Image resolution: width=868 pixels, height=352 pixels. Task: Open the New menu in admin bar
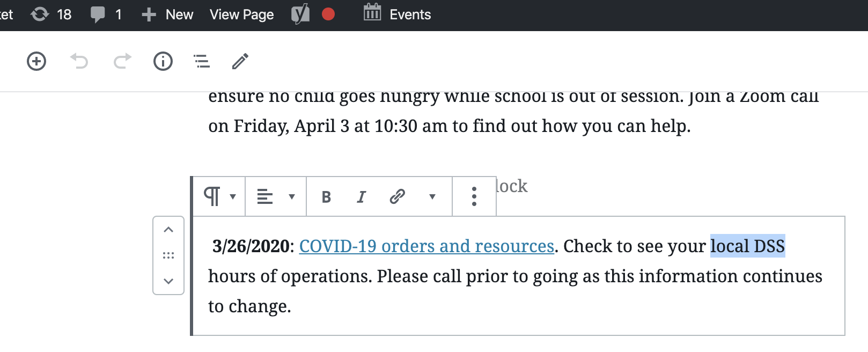tap(167, 14)
